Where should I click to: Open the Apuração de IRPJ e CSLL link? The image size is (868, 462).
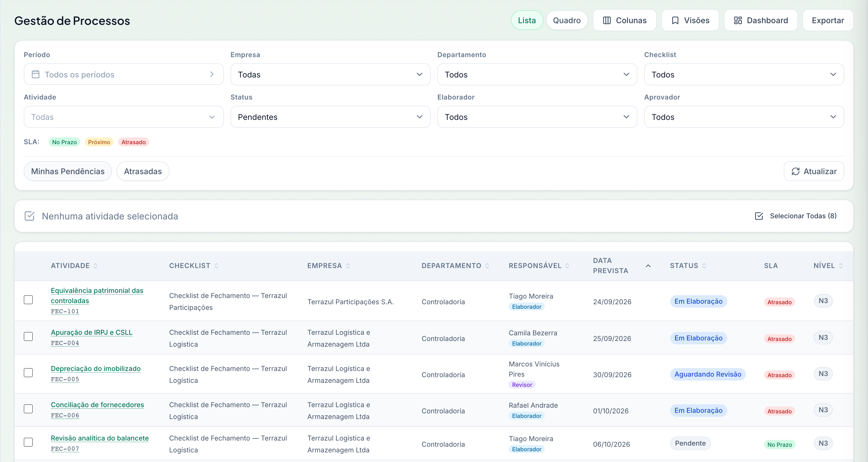coord(92,332)
